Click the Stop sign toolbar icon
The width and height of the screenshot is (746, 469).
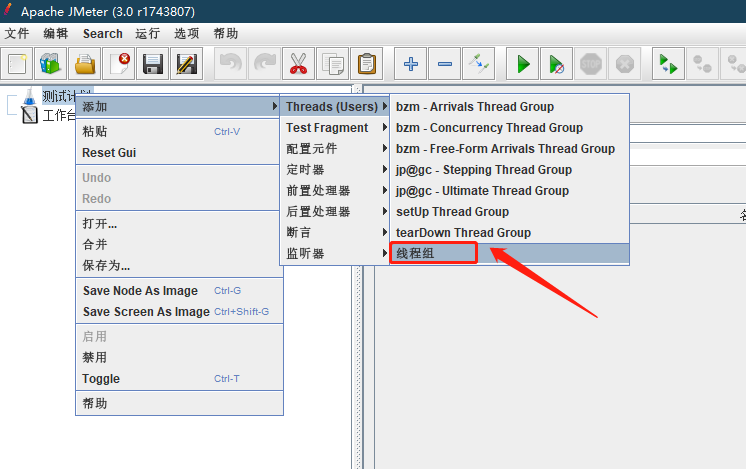tap(590, 63)
